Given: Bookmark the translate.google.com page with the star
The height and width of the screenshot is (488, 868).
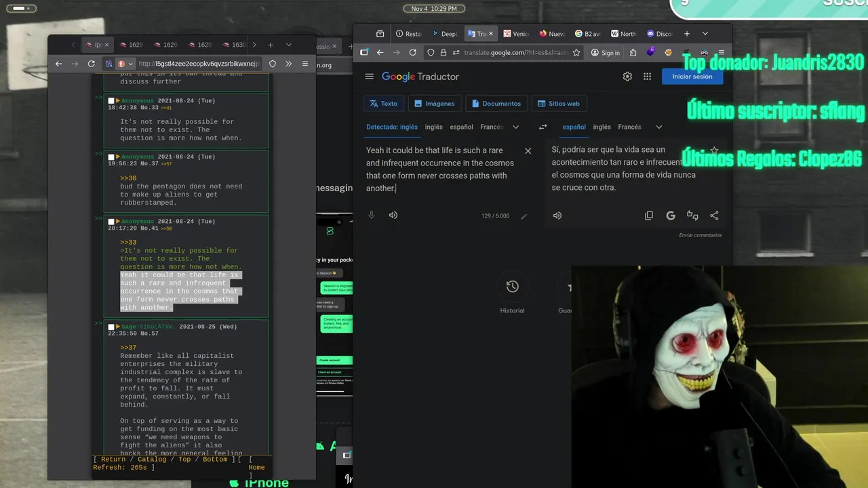Looking at the screenshot, I should coord(576,52).
